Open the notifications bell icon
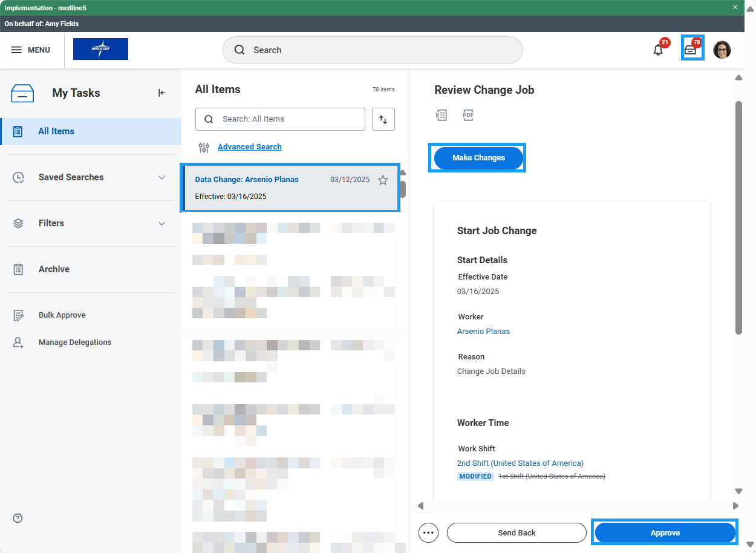Screen dimensions: 756x553 click(658, 50)
